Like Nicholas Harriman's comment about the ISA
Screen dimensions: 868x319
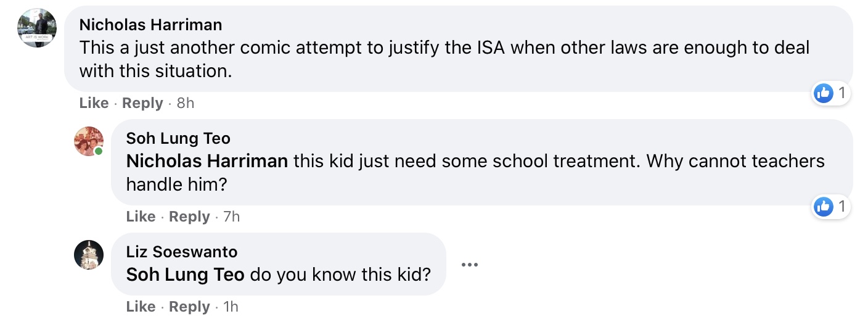[x=94, y=103]
